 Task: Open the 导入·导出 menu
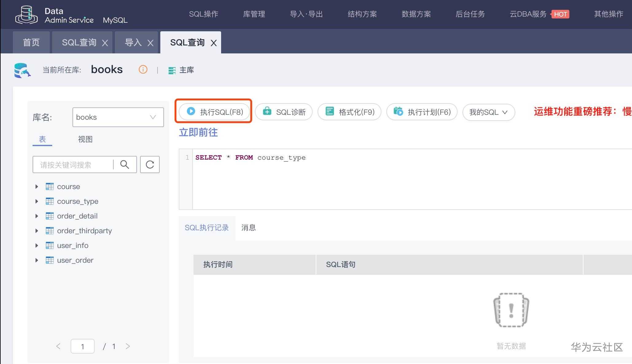pos(306,14)
